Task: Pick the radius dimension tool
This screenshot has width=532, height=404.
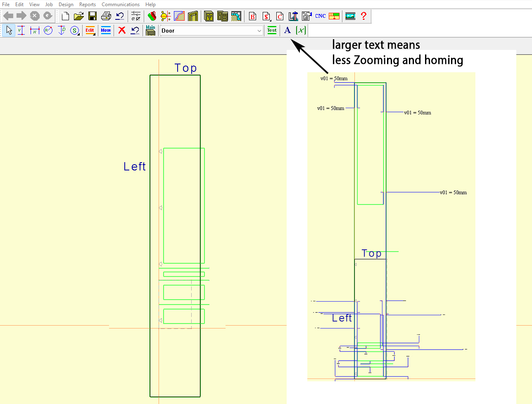Action: (x=48, y=31)
